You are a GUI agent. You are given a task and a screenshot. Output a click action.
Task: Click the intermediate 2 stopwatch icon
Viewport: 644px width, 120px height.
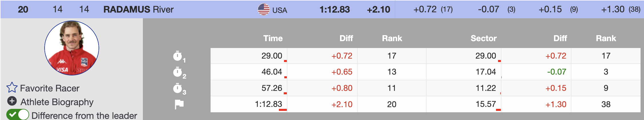[178, 72]
